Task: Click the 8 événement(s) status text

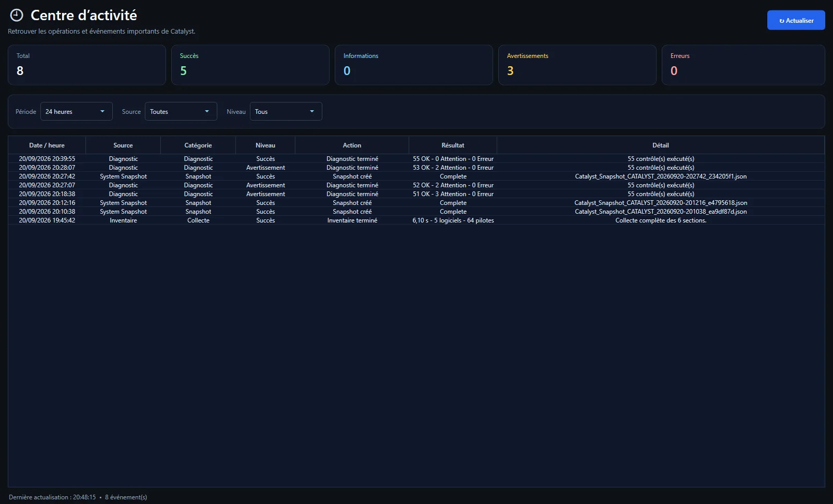Action: [x=126, y=497]
